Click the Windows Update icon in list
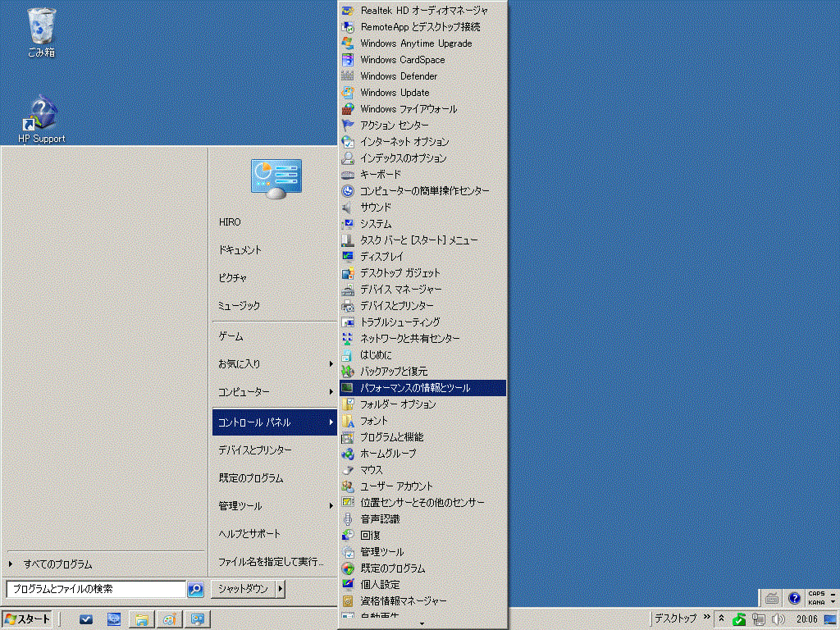This screenshot has height=630, width=840. point(348,93)
